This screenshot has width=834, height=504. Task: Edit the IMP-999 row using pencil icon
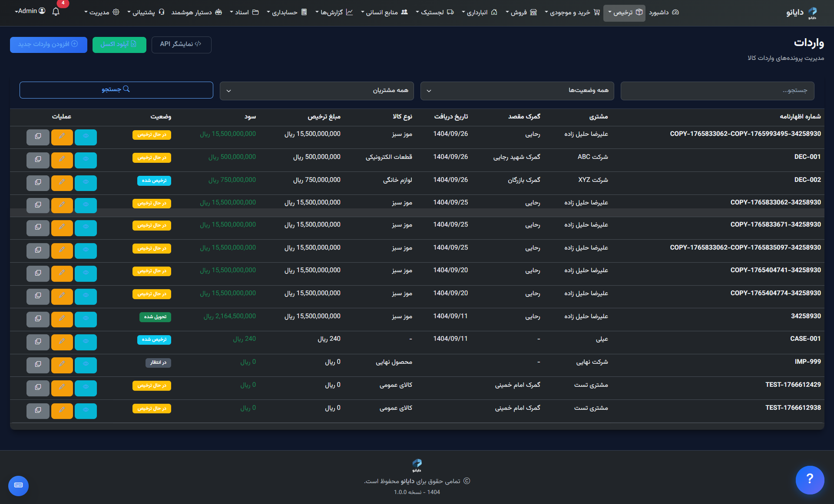tap(62, 365)
